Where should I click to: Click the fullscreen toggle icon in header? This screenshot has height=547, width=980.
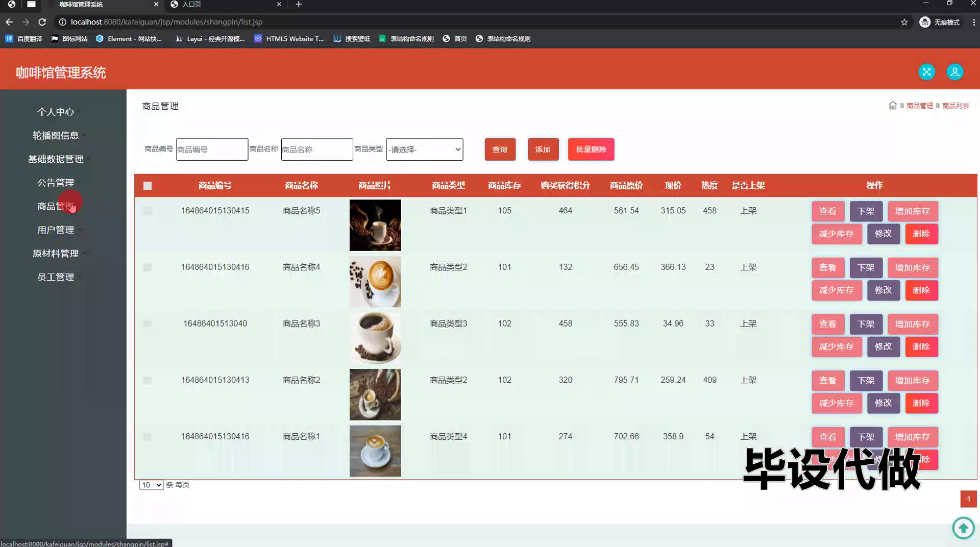(926, 72)
